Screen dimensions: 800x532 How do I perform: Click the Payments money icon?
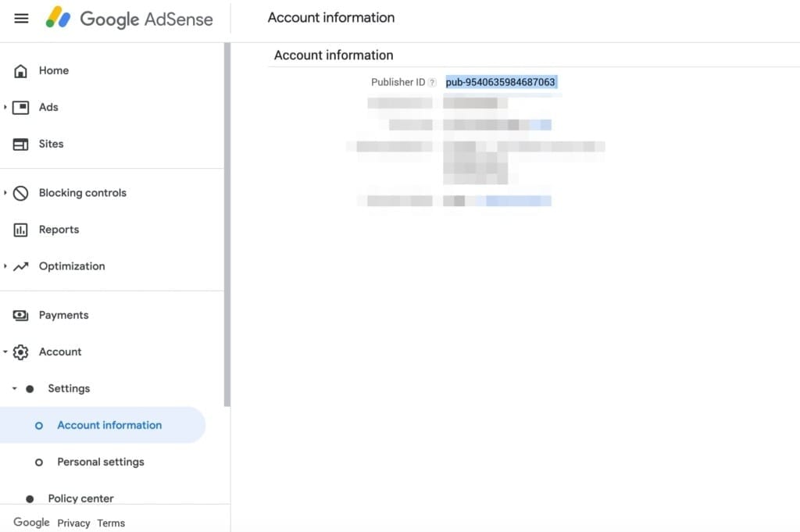[20, 316]
